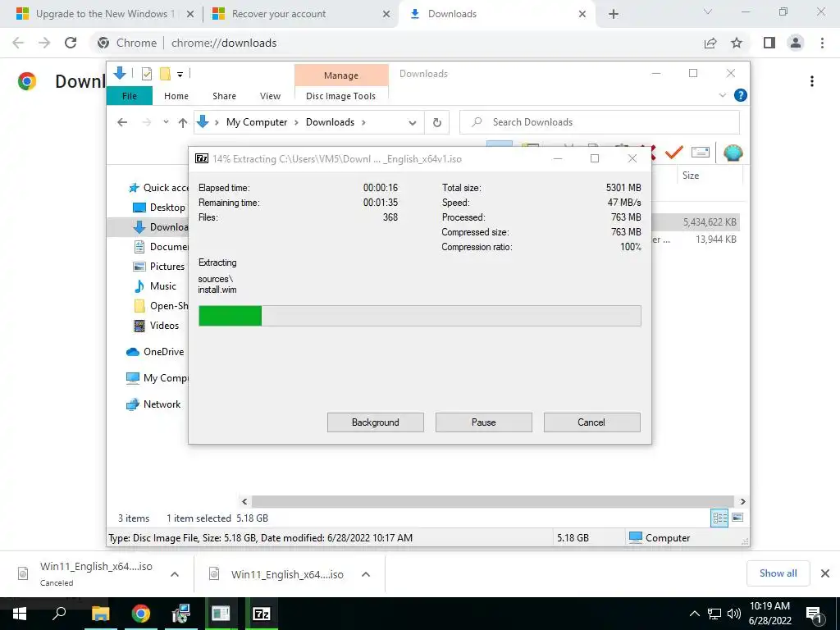
Task: Open the Share ribbon tab
Action: [x=224, y=96]
